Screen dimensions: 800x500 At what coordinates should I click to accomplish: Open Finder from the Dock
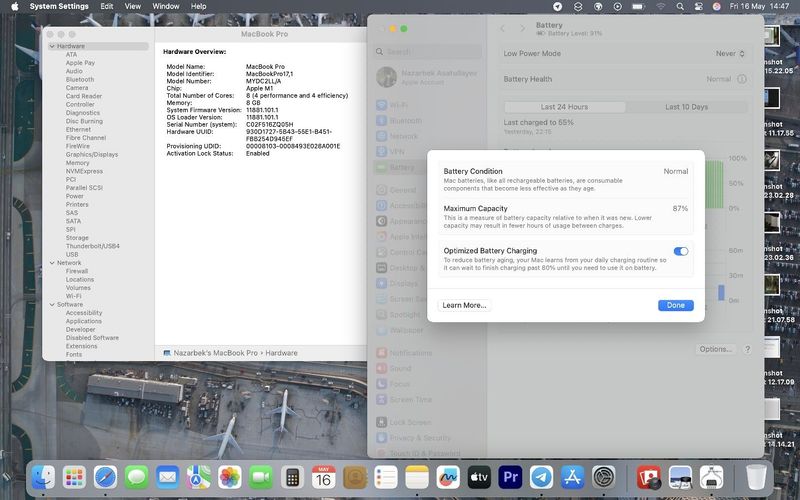coord(43,478)
